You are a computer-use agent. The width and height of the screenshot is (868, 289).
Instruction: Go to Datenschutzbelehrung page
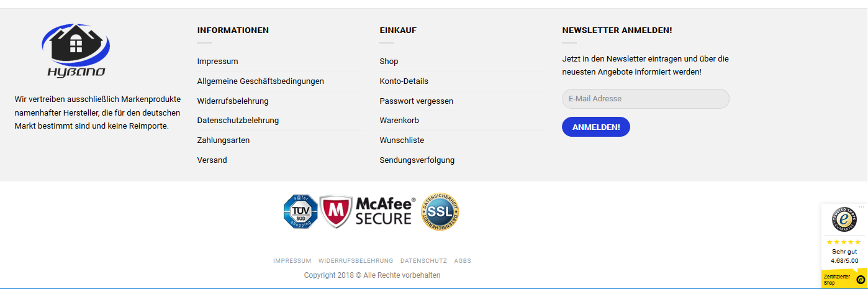click(238, 121)
